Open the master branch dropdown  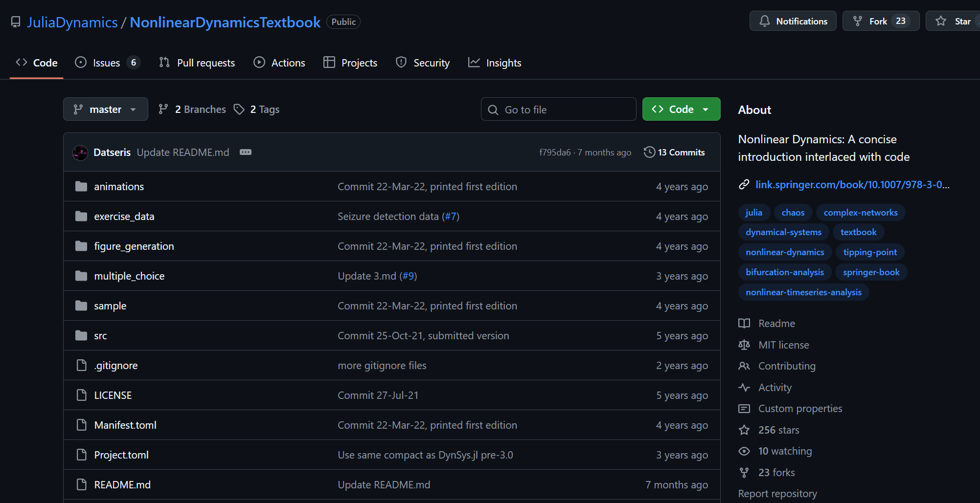pos(106,109)
